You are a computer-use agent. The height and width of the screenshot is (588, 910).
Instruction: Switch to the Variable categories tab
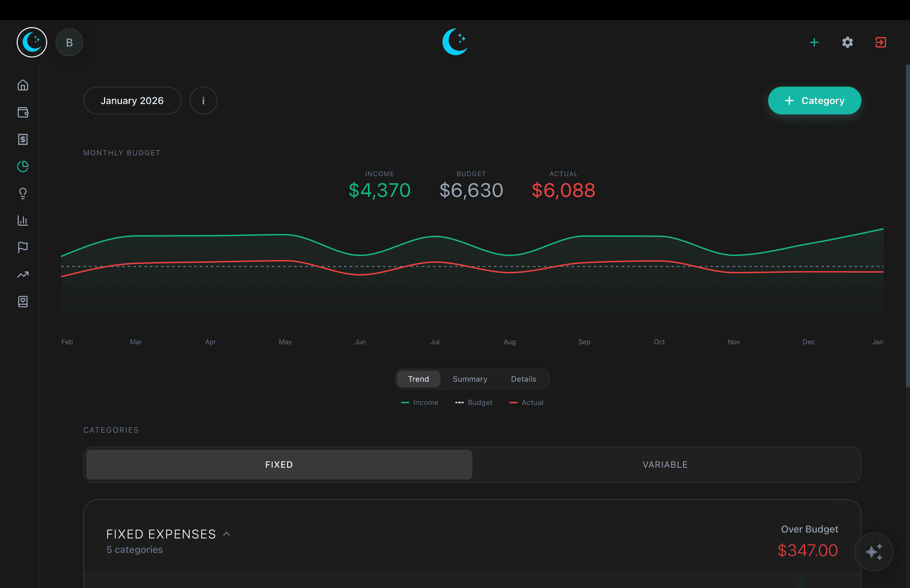point(665,465)
